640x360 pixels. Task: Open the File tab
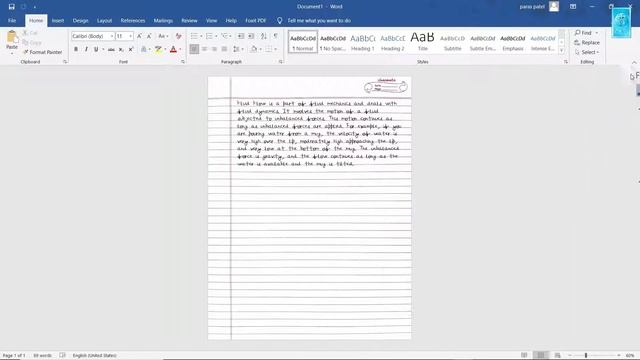[x=12, y=20]
